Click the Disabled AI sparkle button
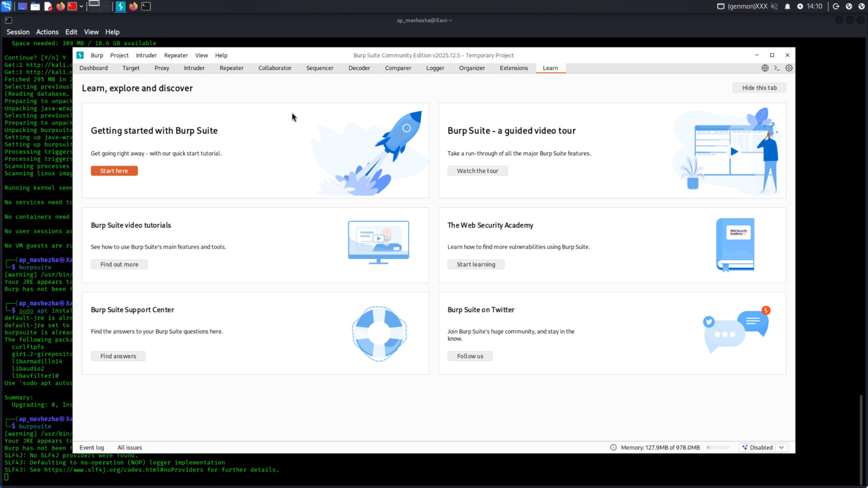 [x=757, y=447]
